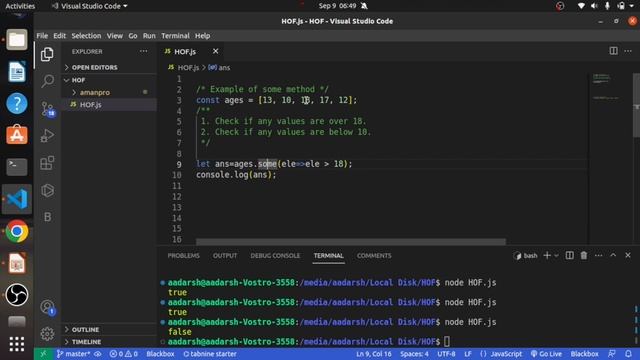Open the Extensions view

(47, 163)
